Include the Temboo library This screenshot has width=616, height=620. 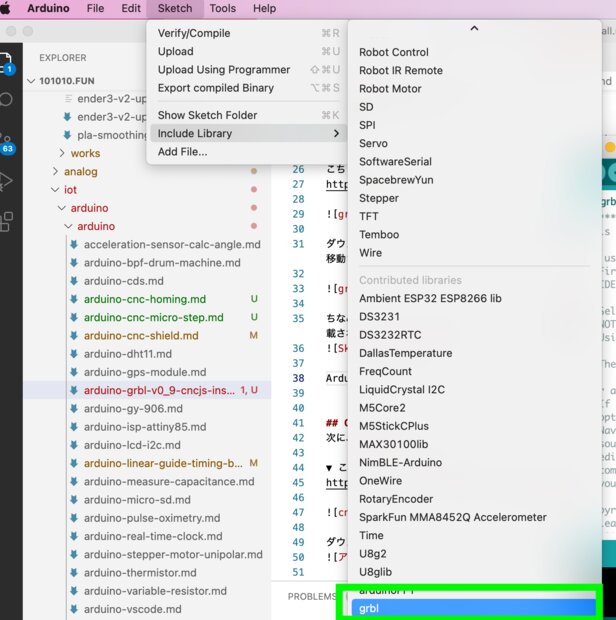coord(474,234)
